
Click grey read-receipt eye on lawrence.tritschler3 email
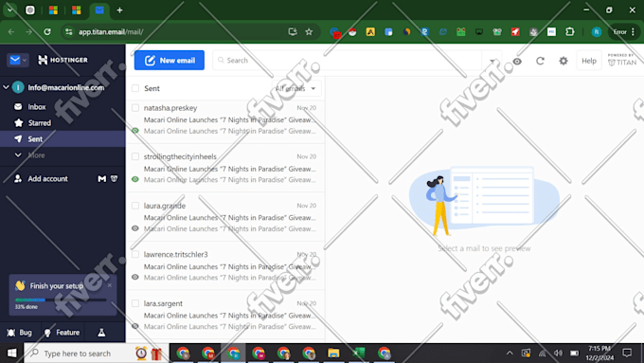point(135,278)
